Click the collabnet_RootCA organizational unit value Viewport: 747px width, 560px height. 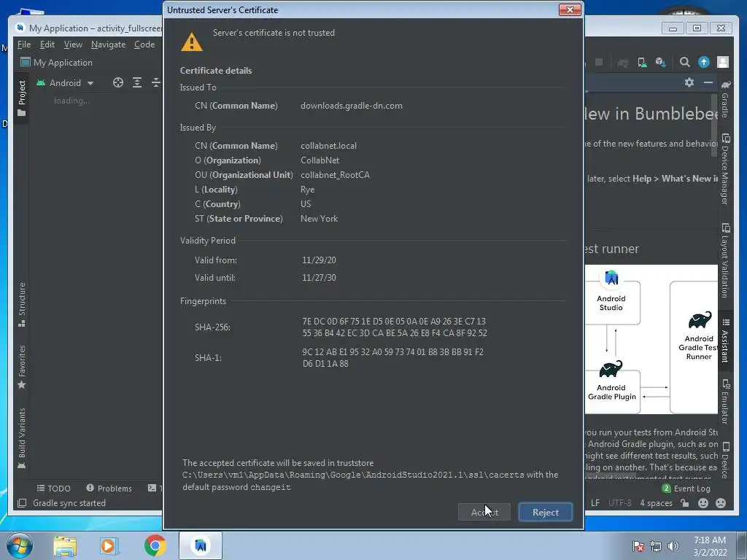335,175
